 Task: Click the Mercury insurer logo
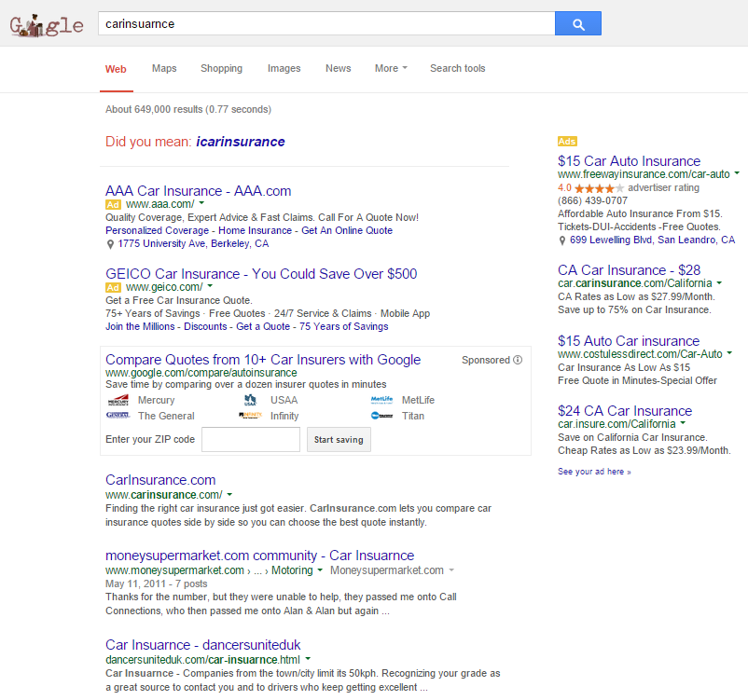click(118, 400)
